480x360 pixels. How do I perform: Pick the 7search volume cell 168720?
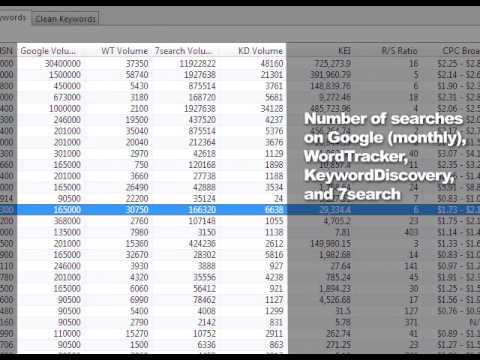pos(202,97)
